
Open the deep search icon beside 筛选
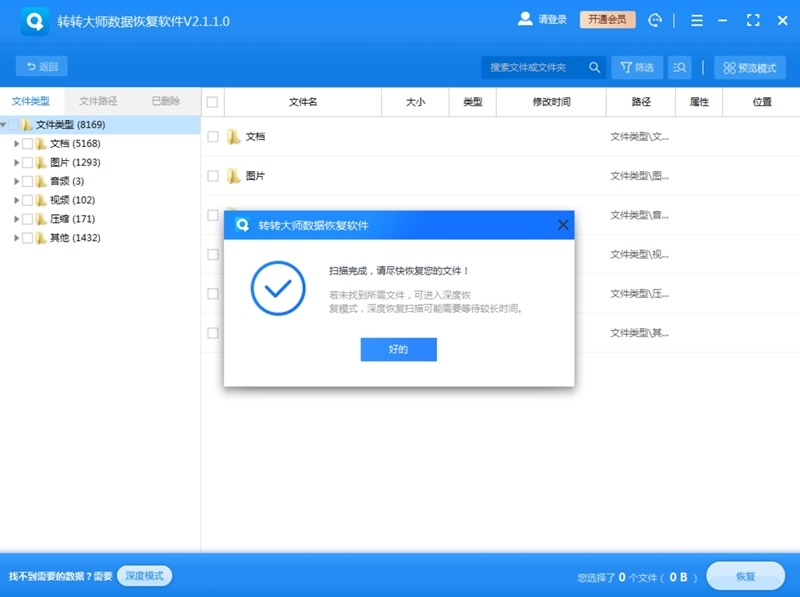(x=679, y=67)
